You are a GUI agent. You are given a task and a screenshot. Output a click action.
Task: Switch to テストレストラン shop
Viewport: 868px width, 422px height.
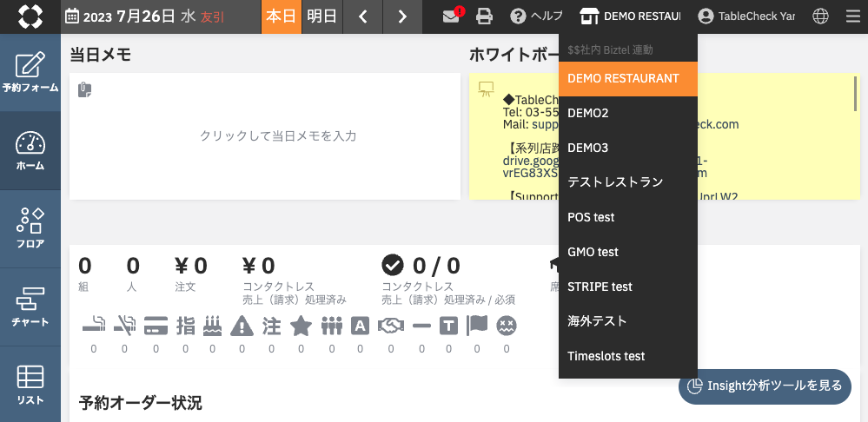click(x=627, y=182)
